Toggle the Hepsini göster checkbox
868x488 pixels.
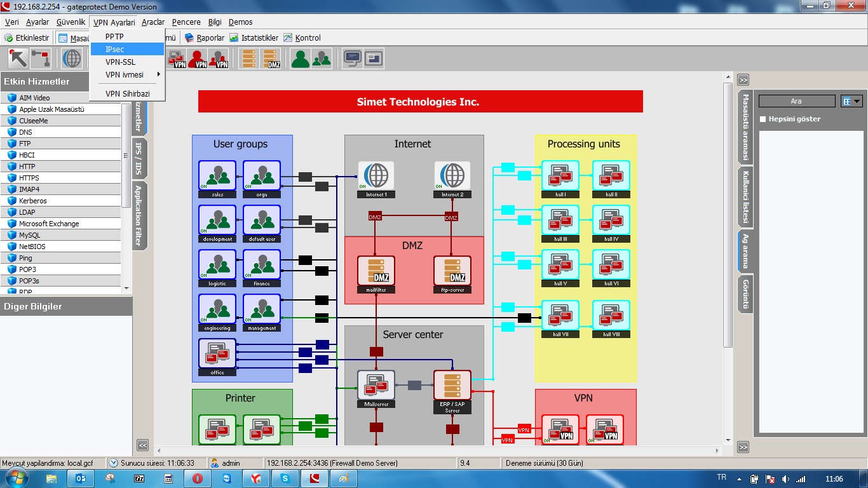(764, 119)
